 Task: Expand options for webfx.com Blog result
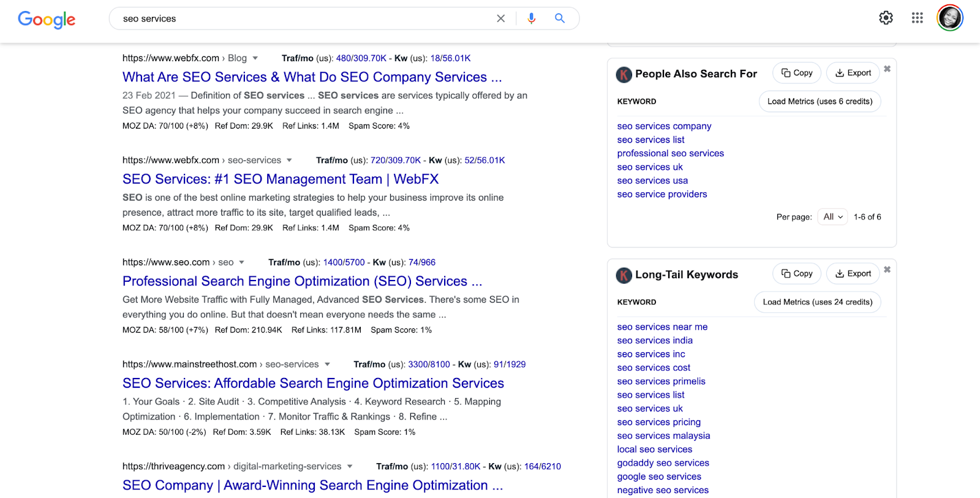point(255,58)
